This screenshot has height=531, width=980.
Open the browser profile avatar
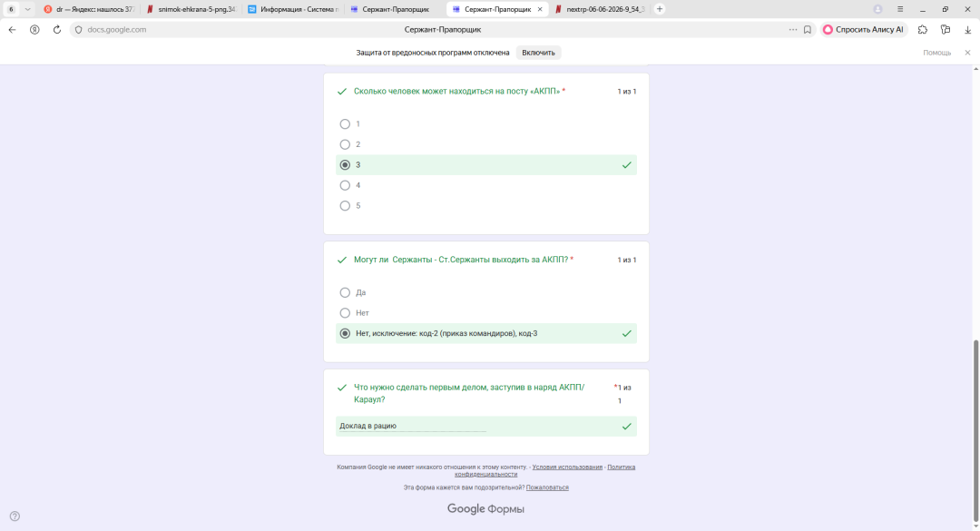(x=877, y=9)
